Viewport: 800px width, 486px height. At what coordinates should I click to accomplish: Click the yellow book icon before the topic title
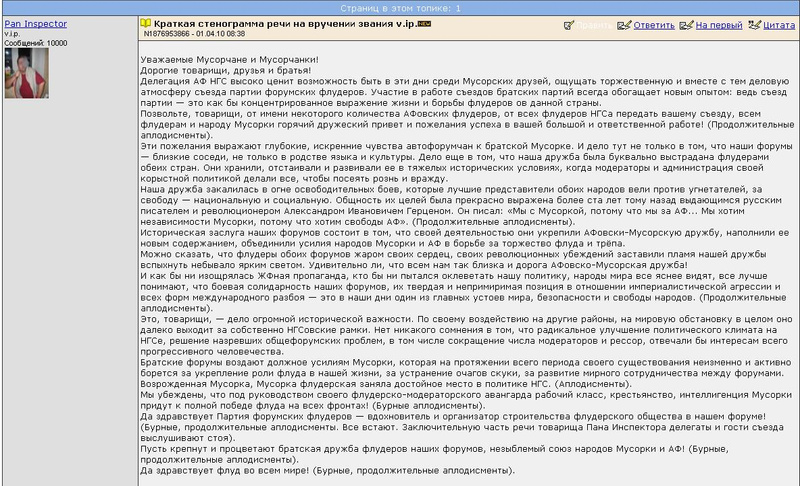pyautogui.click(x=146, y=23)
